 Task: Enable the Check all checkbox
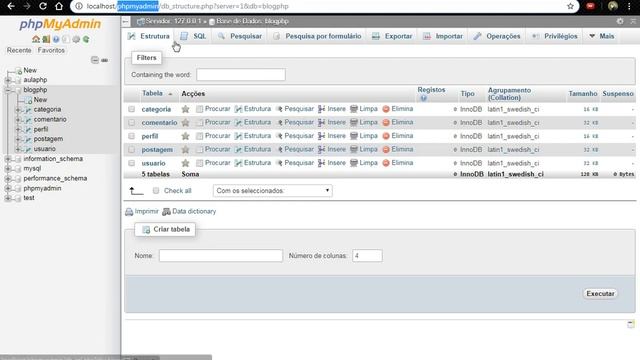(x=156, y=191)
